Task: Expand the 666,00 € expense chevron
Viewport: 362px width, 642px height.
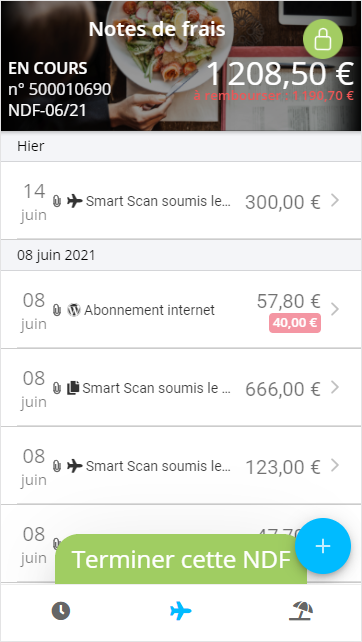Action: point(335,387)
